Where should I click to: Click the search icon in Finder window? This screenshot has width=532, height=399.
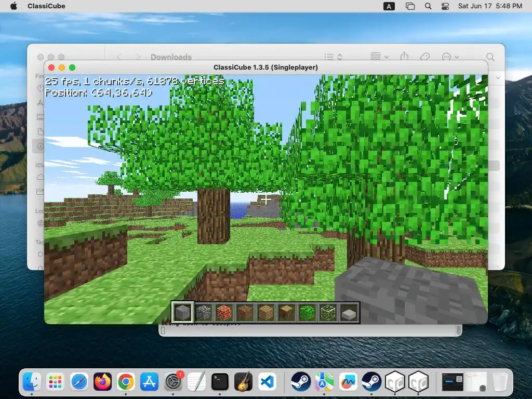(490, 57)
